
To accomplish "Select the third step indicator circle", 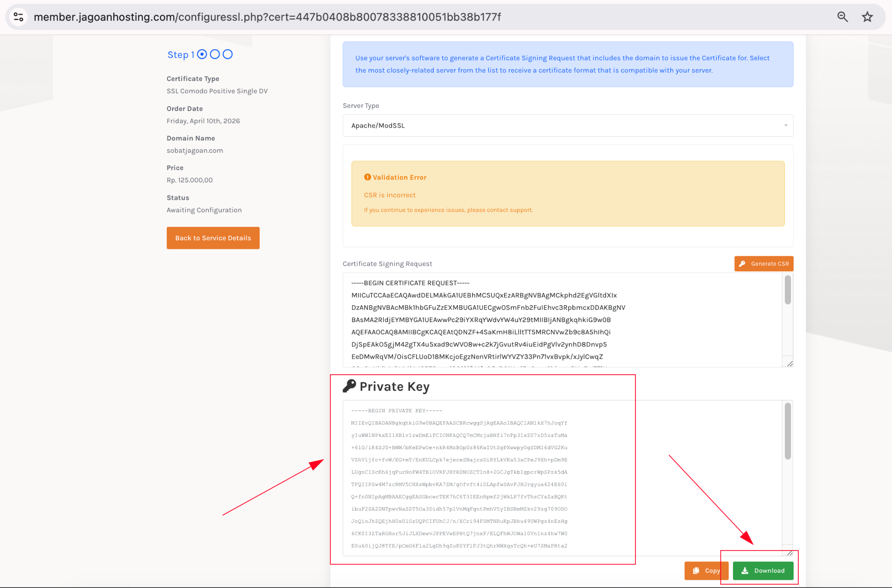I will (227, 54).
